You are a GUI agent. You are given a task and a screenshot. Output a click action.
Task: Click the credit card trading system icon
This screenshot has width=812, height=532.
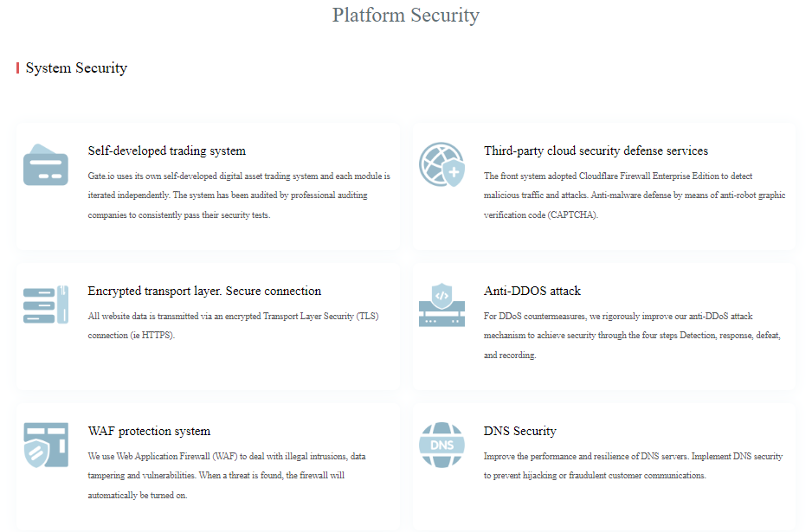46,164
